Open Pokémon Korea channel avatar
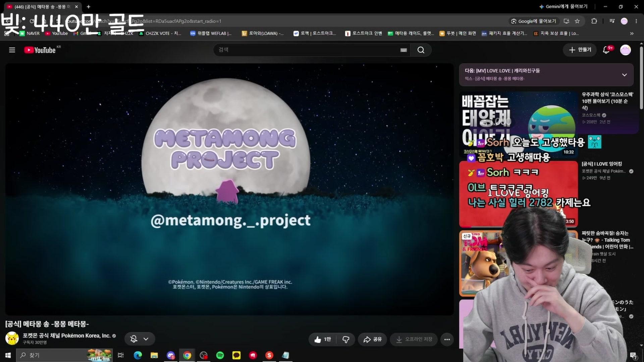Screen dimensions: 644x362 pyautogui.click(x=12, y=338)
